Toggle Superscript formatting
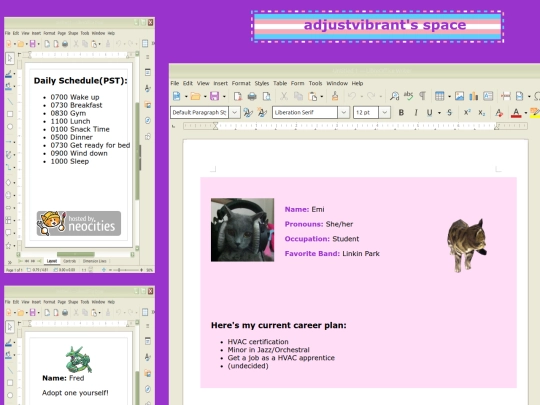The height and width of the screenshot is (405, 540). coord(467,113)
